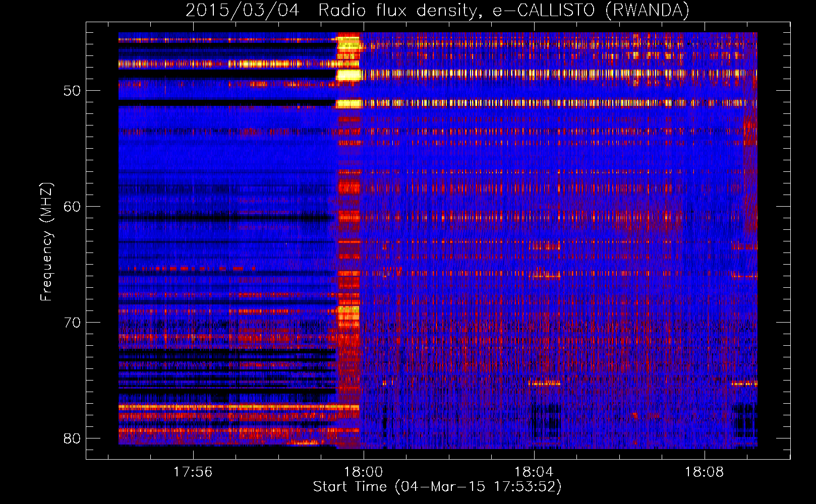Click the "60" frequency tick label
Screen dimensions: 816x504
72,207
